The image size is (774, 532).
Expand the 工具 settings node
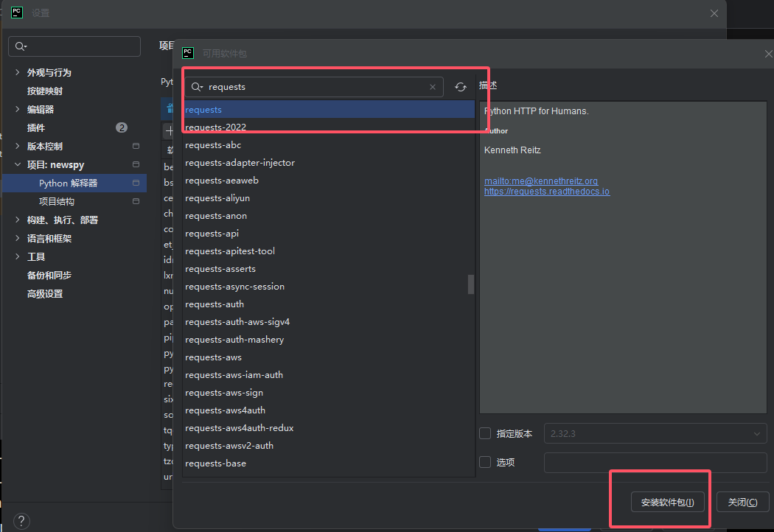[17, 256]
